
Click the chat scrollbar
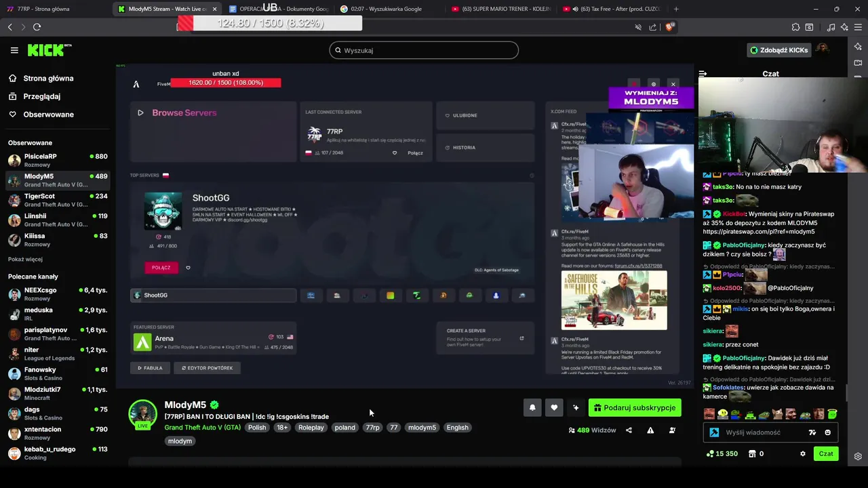[x=847, y=393]
